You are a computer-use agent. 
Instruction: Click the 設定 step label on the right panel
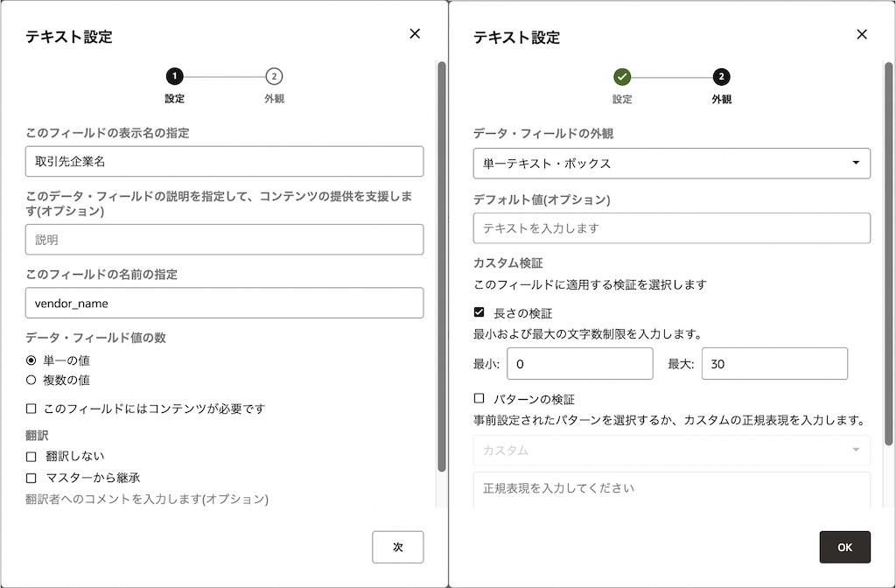click(622, 99)
